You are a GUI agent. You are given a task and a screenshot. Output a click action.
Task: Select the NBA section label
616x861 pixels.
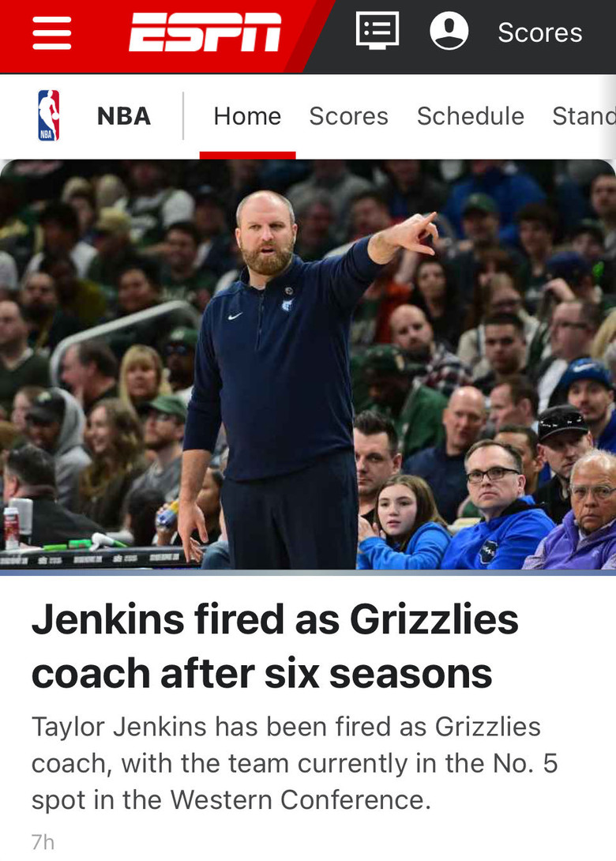124,116
